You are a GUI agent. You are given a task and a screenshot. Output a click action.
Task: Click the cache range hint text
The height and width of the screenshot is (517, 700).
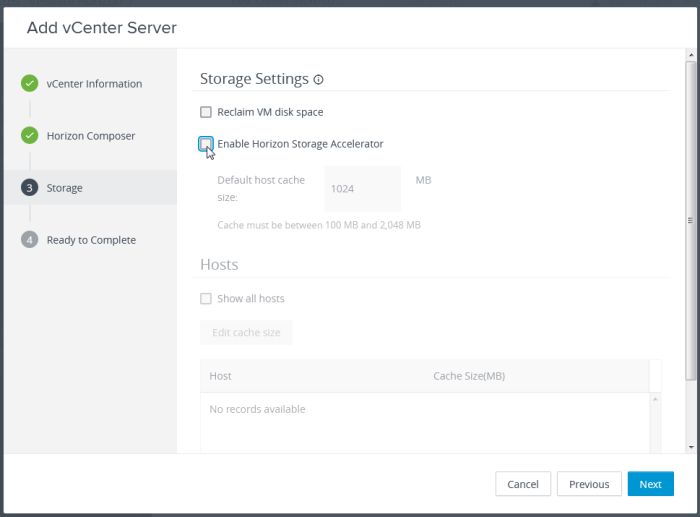(x=319, y=225)
